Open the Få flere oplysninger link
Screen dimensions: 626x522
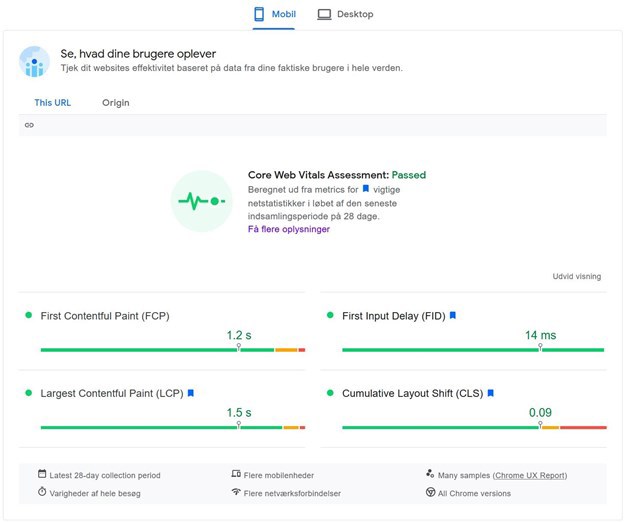(289, 229)
